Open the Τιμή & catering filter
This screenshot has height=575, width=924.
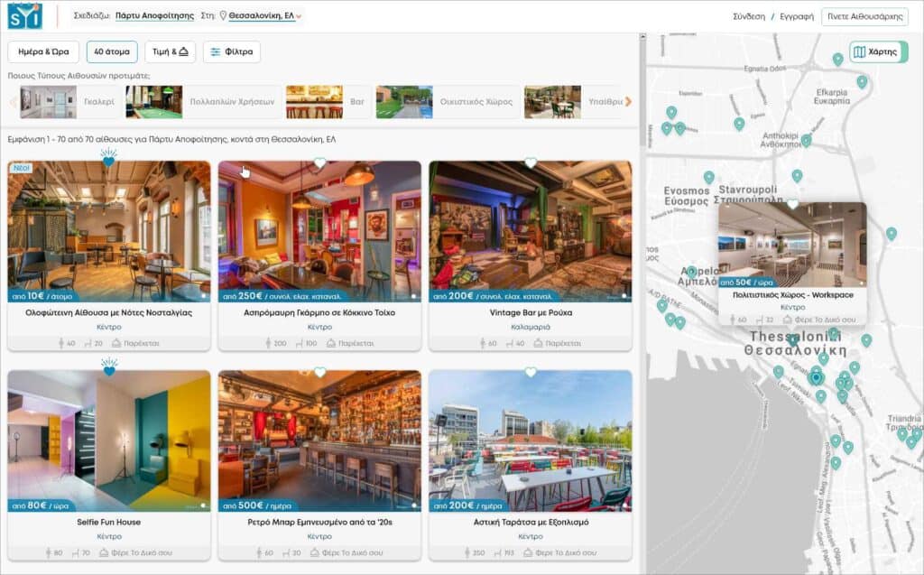(171, 51)
